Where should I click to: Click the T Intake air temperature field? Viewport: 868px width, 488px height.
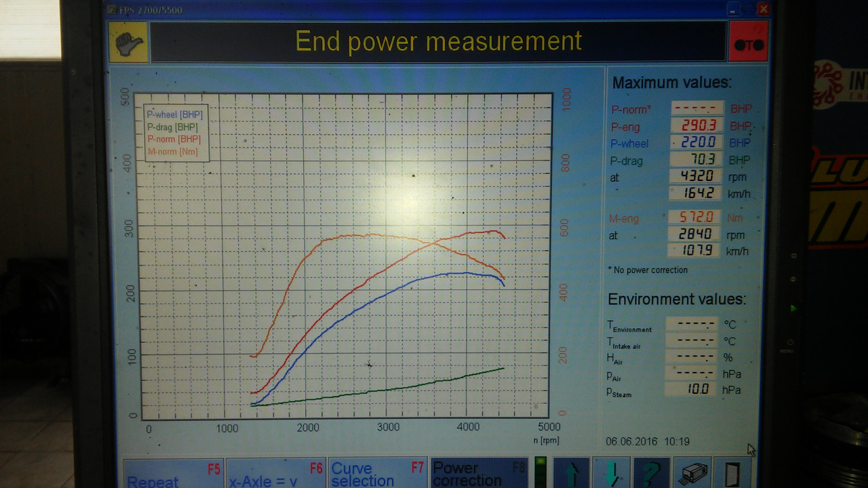(x=691, y=340)
